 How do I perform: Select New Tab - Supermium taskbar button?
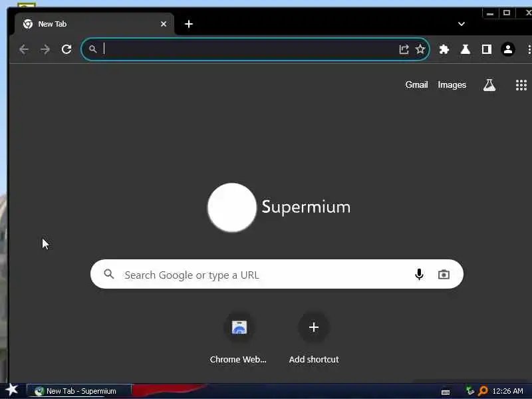78,391
